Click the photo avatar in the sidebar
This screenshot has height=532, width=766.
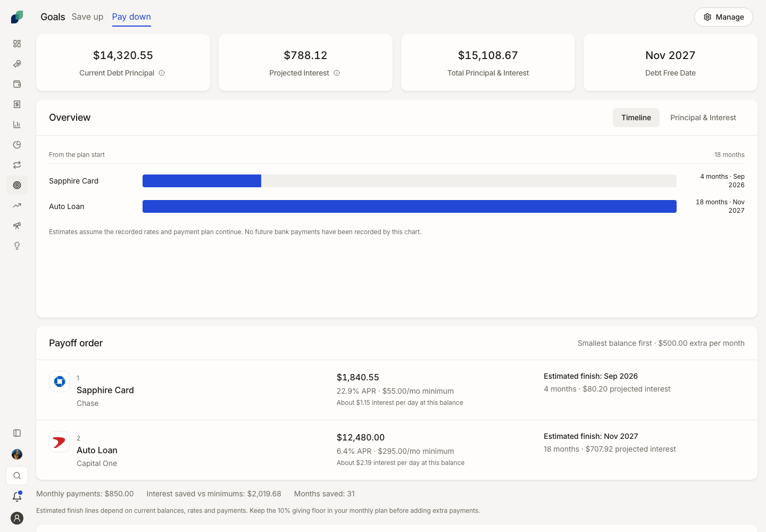[x=17, y=454]
